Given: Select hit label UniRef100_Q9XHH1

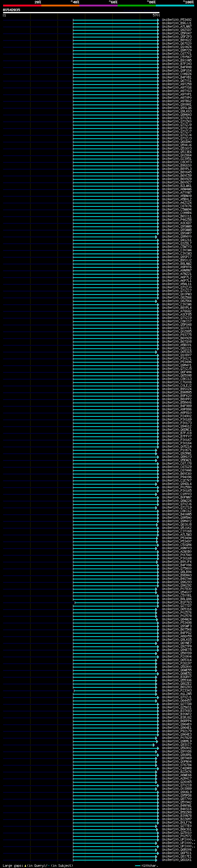Looking at the screenshot, I should pos(177,104).
